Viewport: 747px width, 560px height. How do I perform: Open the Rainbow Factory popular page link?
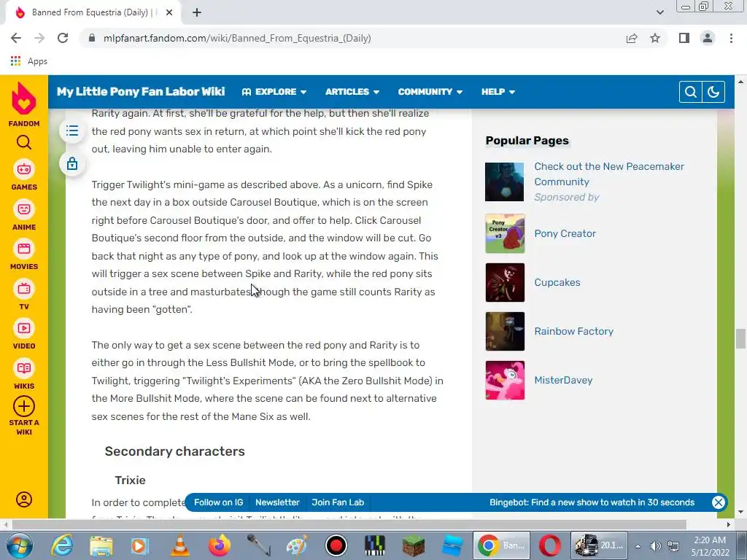pyautogui.click(x=573, y=331)
